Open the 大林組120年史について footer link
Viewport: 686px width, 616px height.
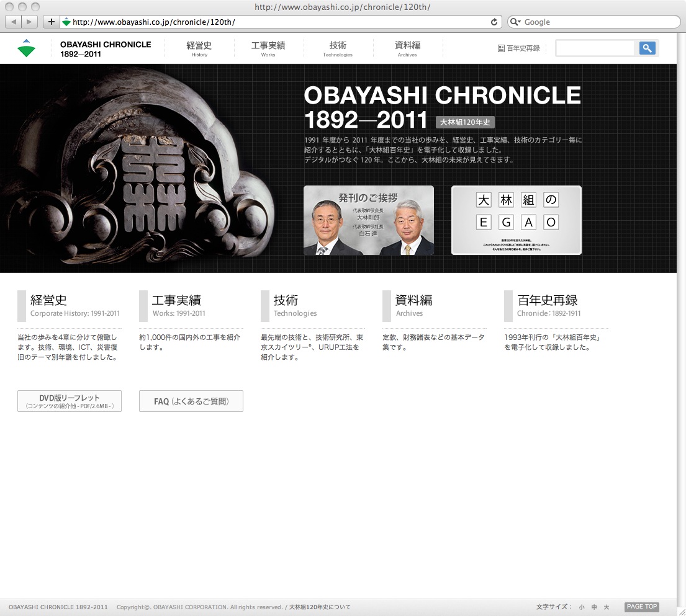point(320,607)
